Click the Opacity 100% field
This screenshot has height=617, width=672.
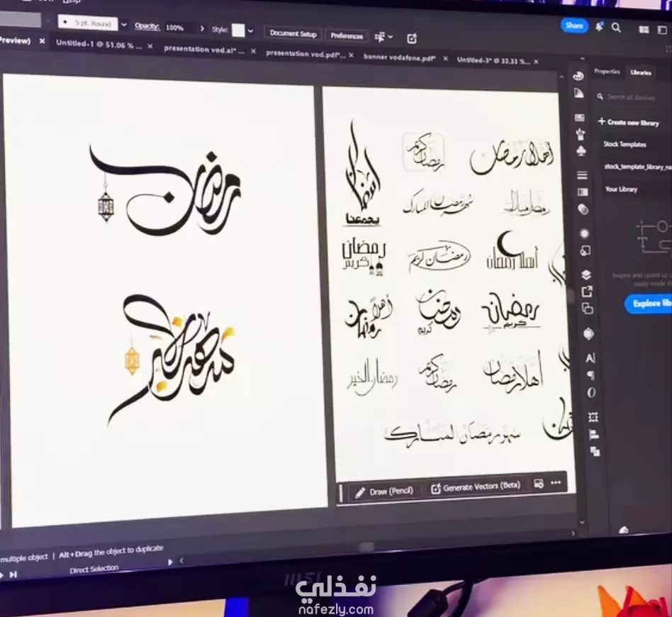coord(179,28)
